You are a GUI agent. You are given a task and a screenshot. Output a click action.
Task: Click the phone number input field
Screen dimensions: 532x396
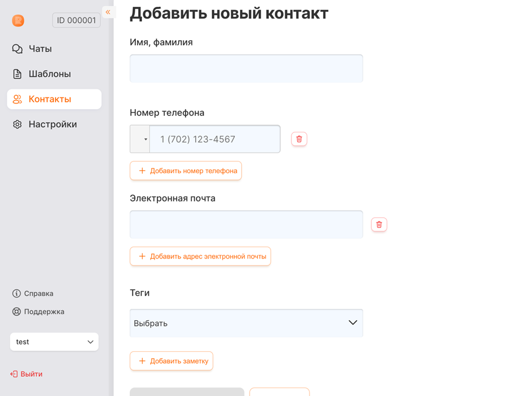(x=214, y=139)
